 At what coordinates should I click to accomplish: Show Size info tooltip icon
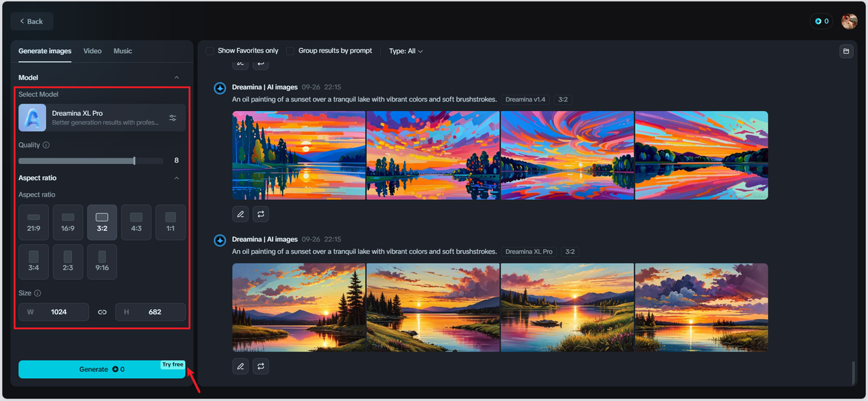coord(38,293)
